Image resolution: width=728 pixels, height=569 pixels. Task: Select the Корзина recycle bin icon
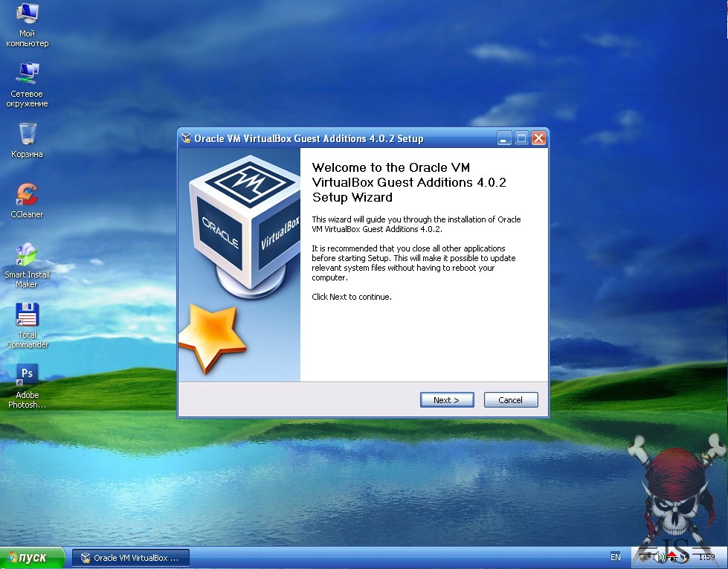click(27, 141)
